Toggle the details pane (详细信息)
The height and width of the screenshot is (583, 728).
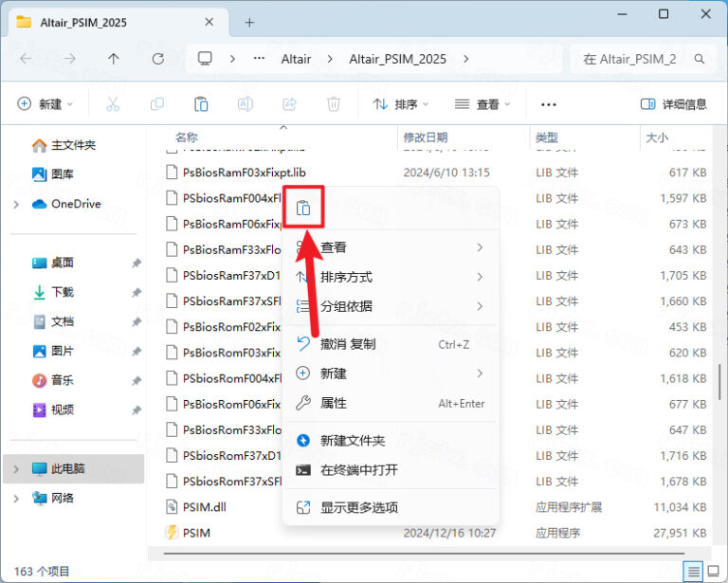[x=673, y=104]
